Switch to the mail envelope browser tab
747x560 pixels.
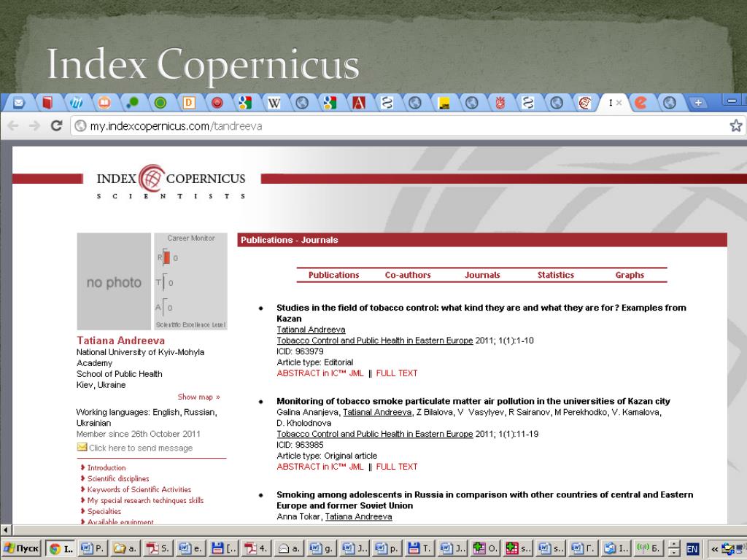pos(18,103)
